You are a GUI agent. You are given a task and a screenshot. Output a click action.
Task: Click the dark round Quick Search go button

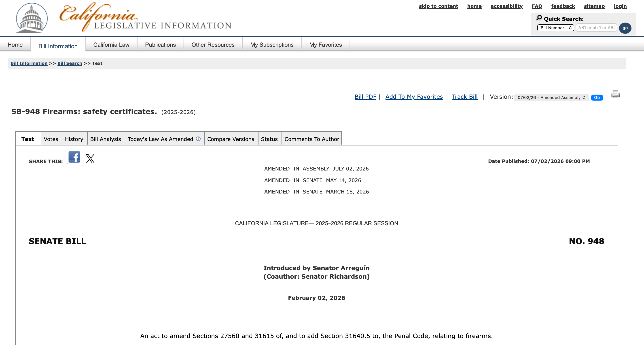click(625, 28)
